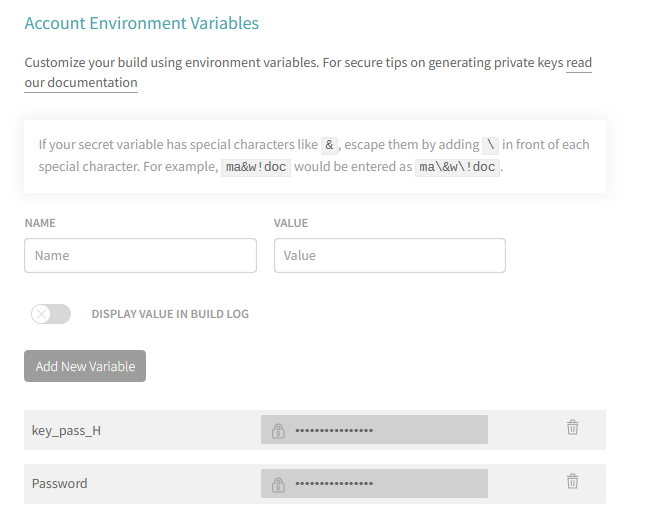Select the masked value of Password variable
The image size is (657, 522).
[334, 484]
